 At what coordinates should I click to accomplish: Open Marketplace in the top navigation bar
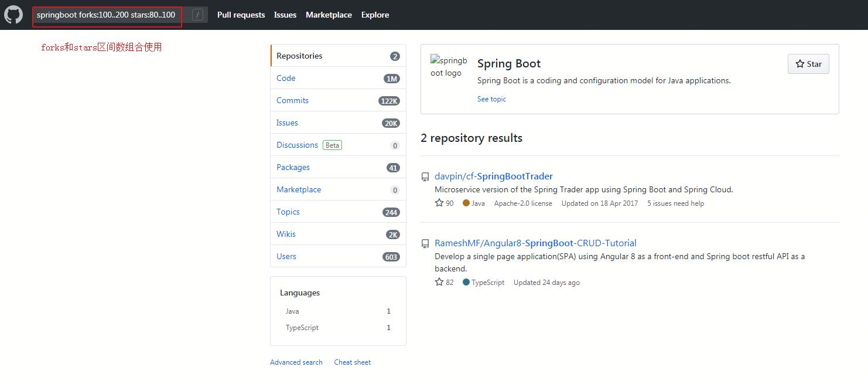point(329,15)
